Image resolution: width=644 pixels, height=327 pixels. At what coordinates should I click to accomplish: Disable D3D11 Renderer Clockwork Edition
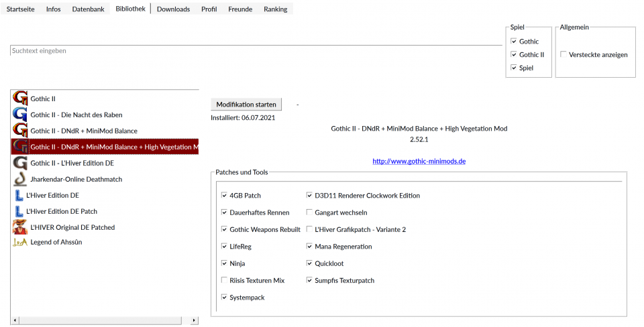(309, 195)
